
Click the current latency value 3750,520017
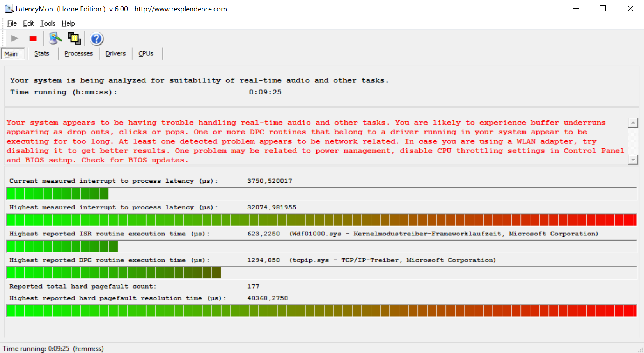click(x=270, y=181)
